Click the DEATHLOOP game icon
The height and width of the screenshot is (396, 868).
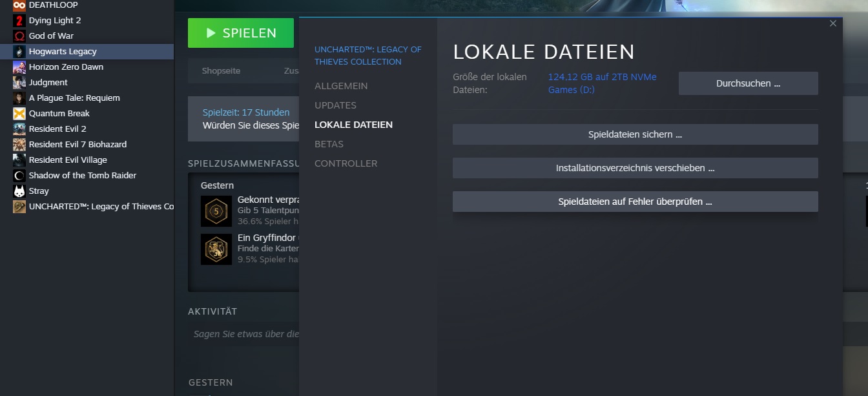coord(19,5)
